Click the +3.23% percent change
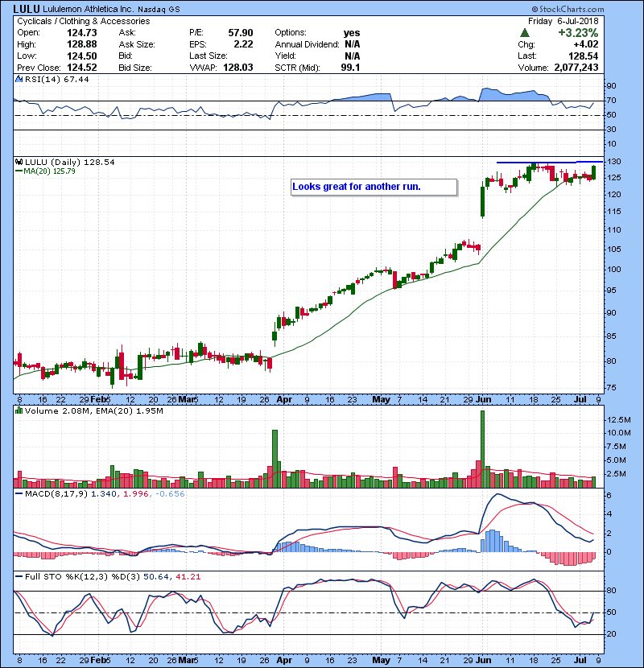 578,33
